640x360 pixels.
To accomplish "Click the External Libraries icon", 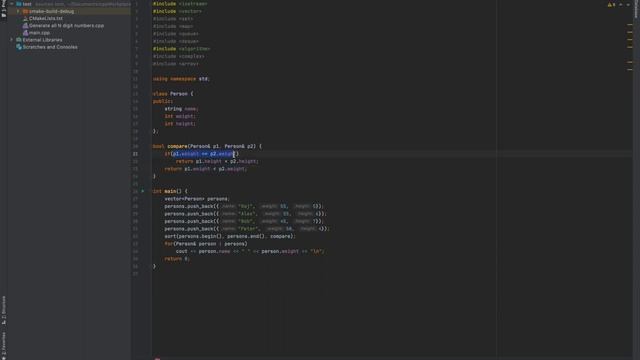I will 19,40.
